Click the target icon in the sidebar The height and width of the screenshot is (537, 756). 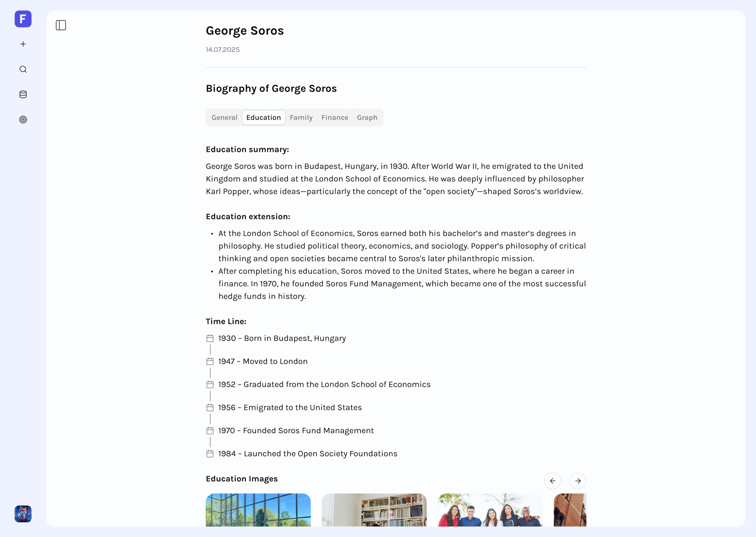(x=23, y=119)
